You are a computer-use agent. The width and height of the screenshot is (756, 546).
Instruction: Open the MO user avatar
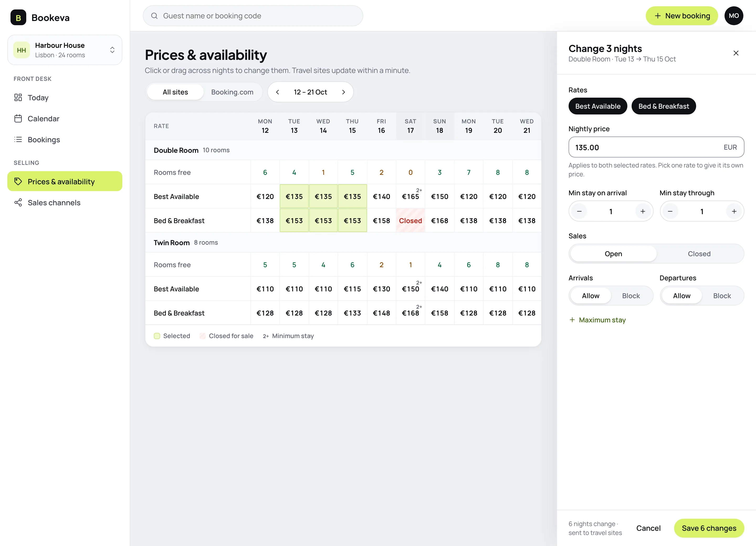click(x=734, y=16)
